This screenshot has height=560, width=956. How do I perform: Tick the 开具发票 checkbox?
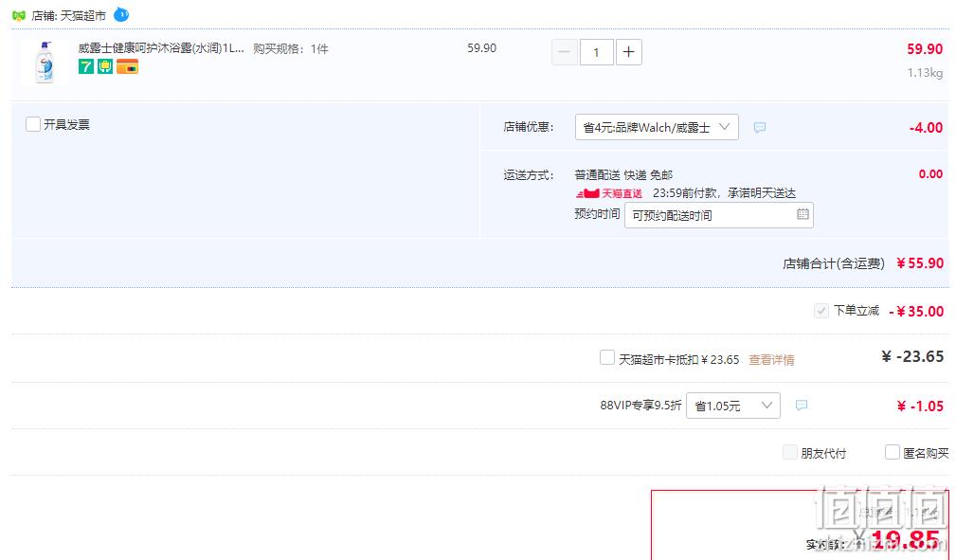(x=33, y=124)
